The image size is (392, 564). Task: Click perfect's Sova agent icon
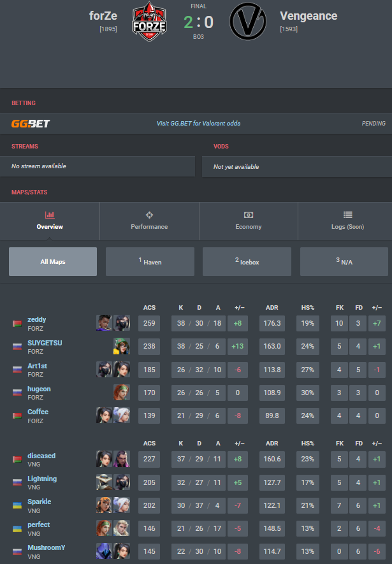point(122,528)
